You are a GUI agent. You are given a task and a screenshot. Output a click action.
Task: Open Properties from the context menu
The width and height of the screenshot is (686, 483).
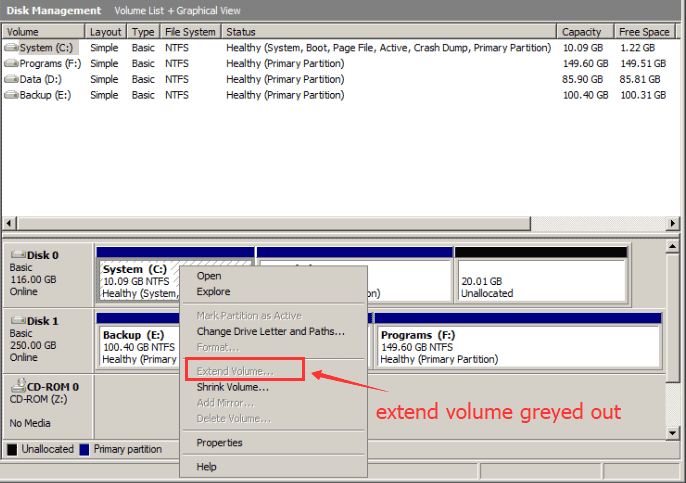click(219, 443)
